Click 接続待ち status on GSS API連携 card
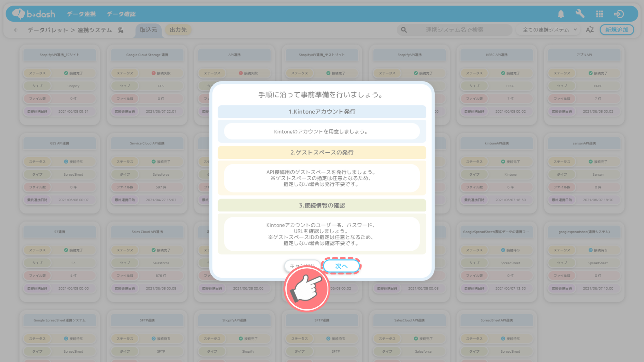 tap(73, 162)
